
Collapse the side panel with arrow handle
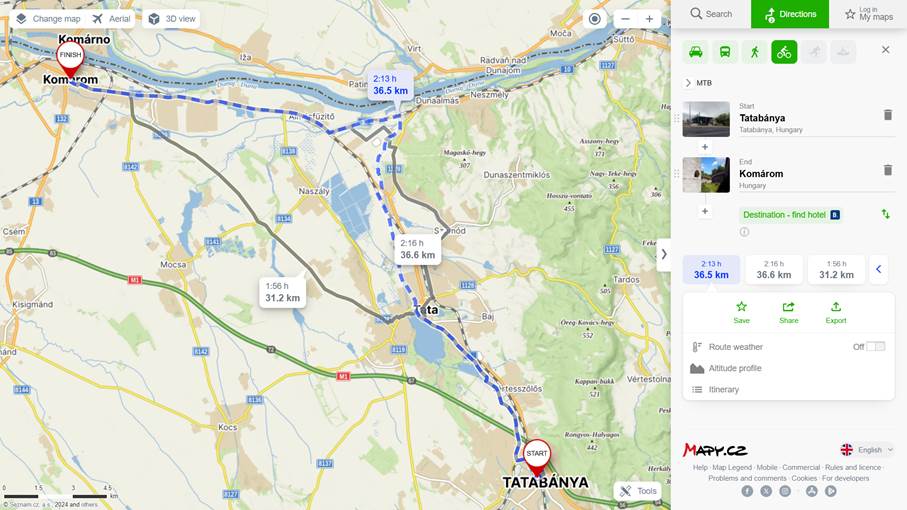pos(663,254)
